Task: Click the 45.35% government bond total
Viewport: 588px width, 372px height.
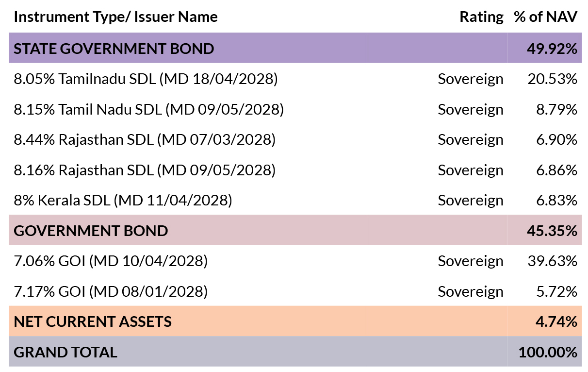Action: (552, 231)
